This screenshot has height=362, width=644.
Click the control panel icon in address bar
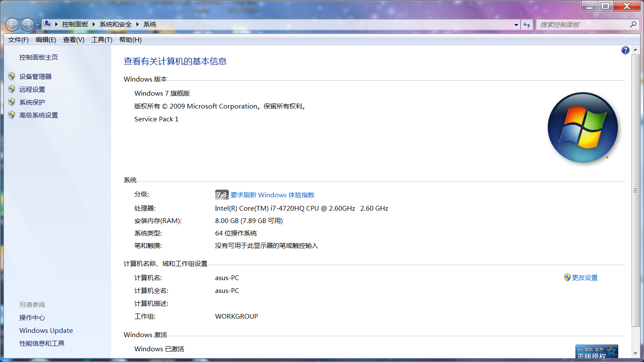pyautogui.click(x=47, y=24)
